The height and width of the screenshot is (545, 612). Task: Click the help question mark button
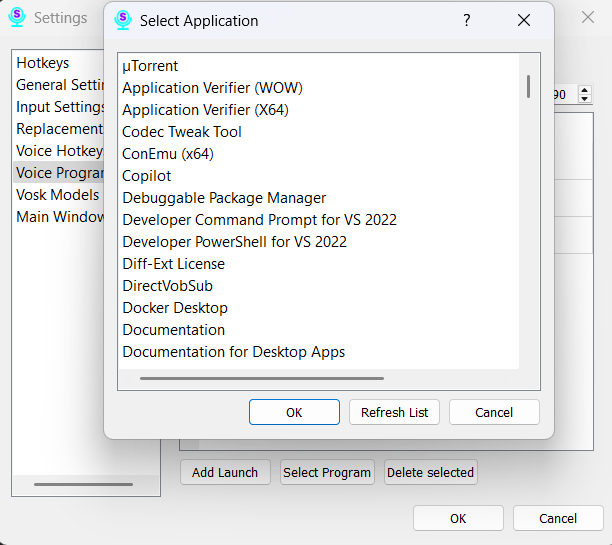[467, 20]
